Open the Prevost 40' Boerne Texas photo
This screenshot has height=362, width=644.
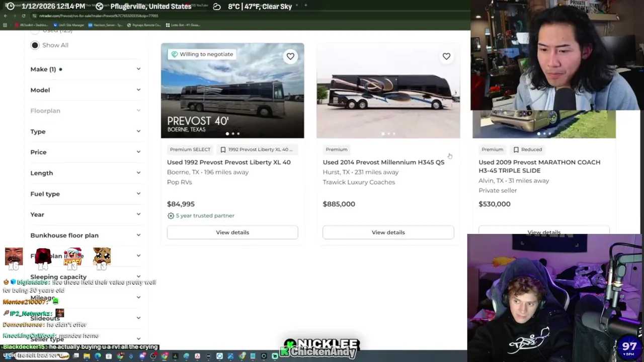[232, 90]
